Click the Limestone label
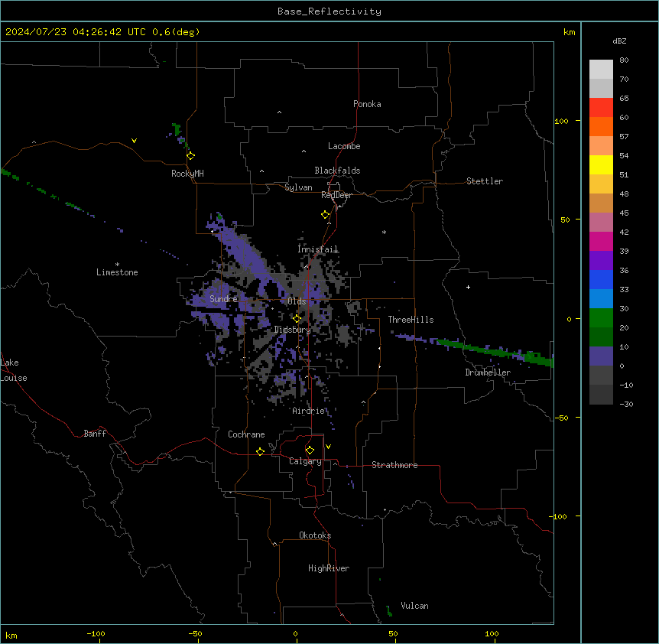The width and height of the screenshot is (659, 644). click(117, 272)
